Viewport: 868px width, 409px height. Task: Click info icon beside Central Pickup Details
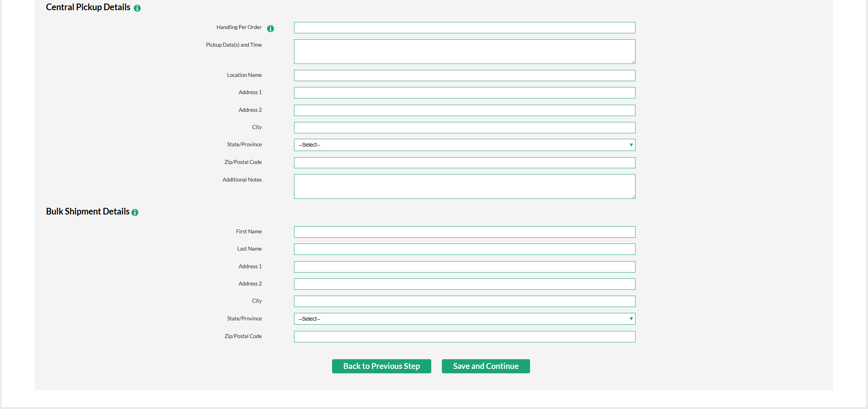click(x=137, y=8)
